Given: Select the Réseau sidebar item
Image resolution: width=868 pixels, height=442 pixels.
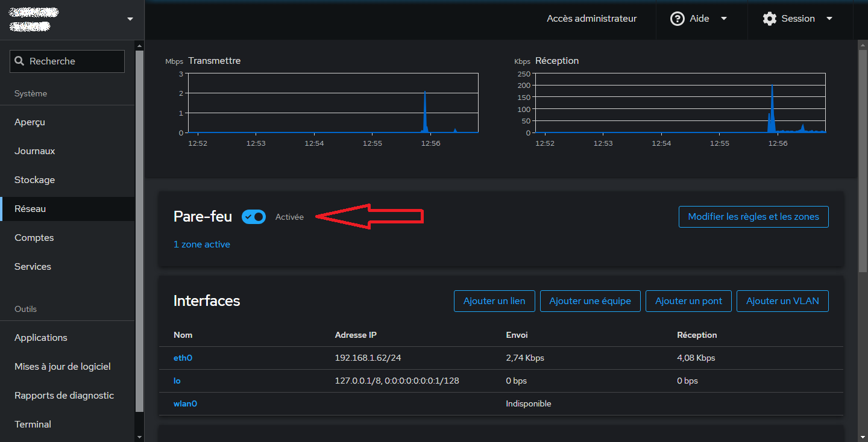Looking at the screenshot, I should [67, 209].
